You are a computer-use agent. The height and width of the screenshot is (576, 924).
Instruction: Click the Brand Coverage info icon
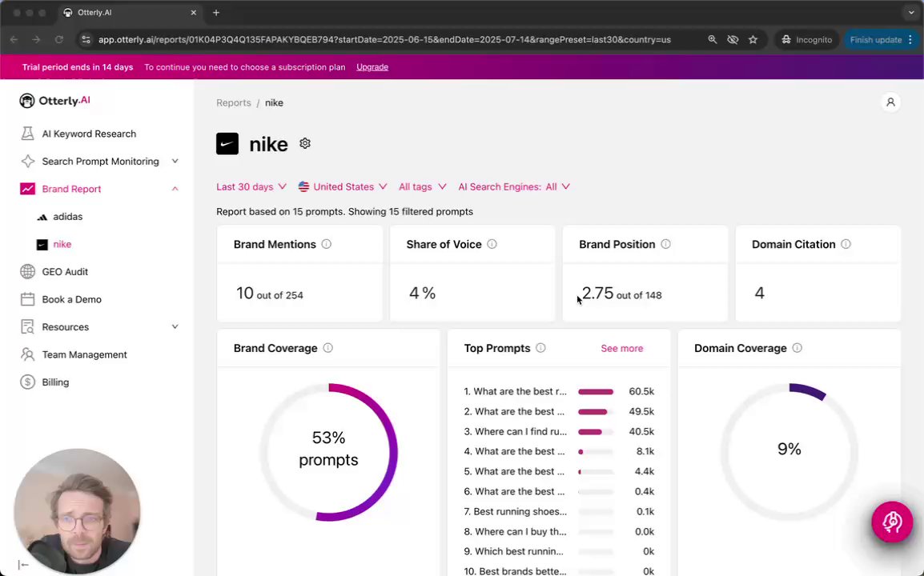[327, 348]
